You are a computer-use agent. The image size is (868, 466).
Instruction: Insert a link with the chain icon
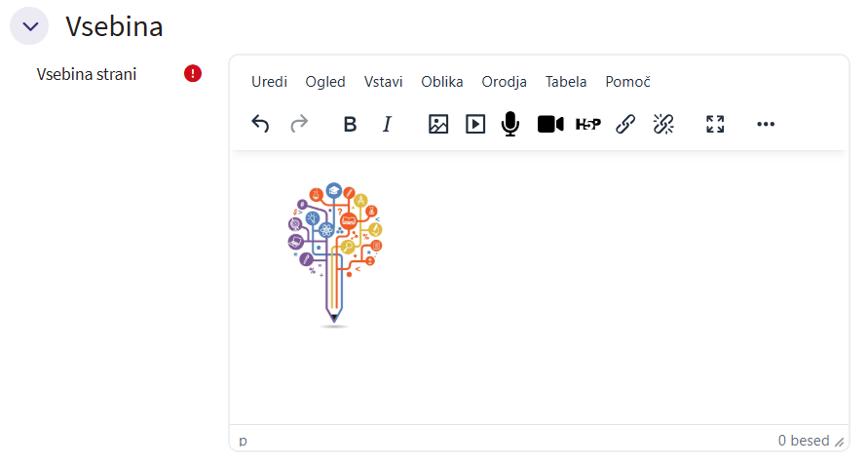coord(625,124)
